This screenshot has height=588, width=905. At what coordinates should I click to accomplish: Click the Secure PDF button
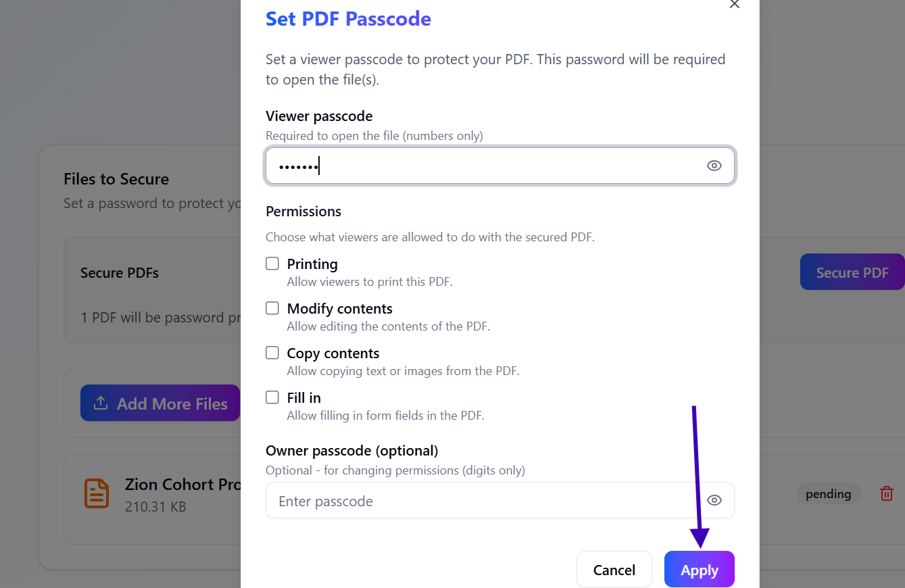coord(852,272)
